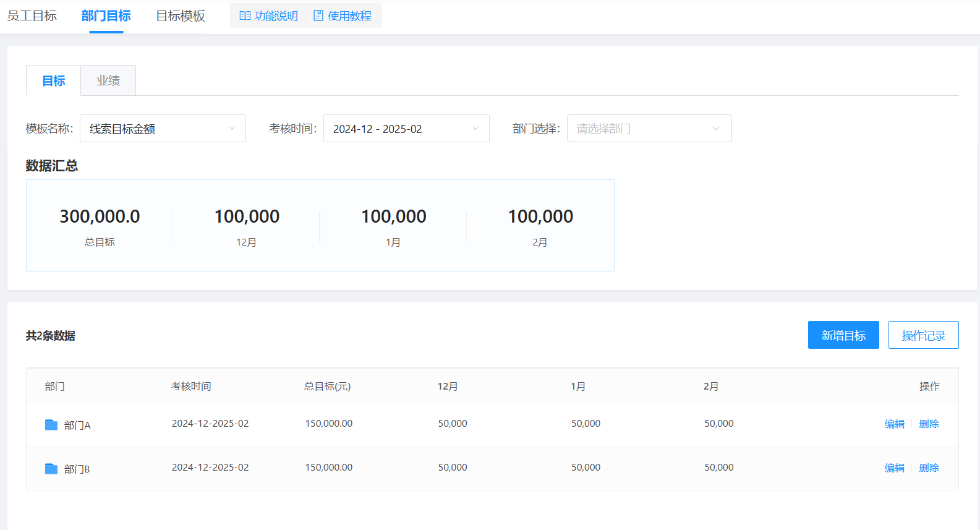Click 部门A's 150,000.00 total target cell

click(x=329, y=424)
